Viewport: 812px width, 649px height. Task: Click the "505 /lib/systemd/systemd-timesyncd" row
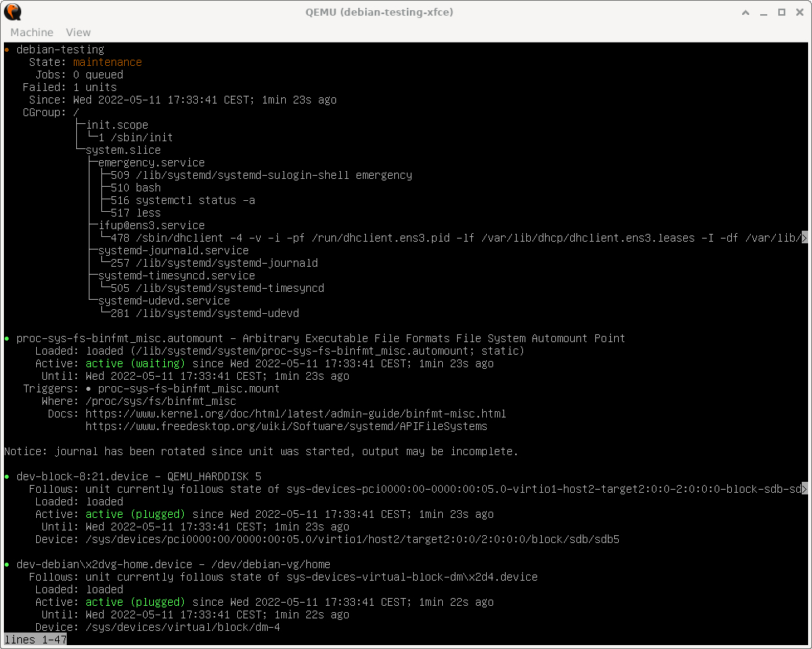tap(218, 288)
